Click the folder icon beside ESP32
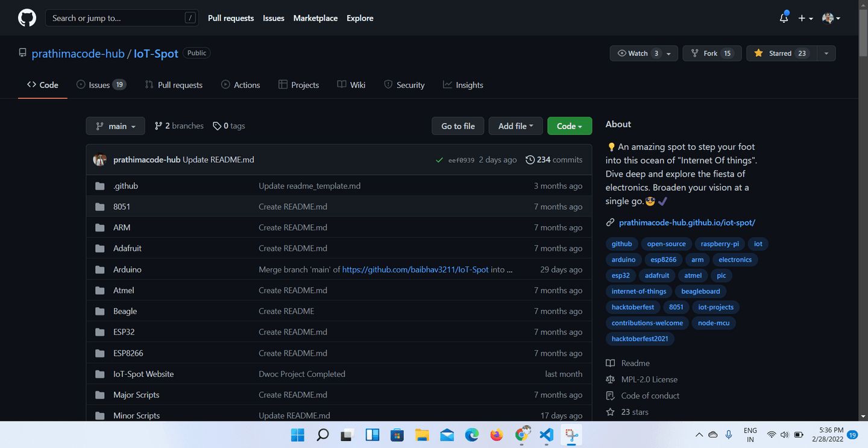868x448 pixels. 100,332
